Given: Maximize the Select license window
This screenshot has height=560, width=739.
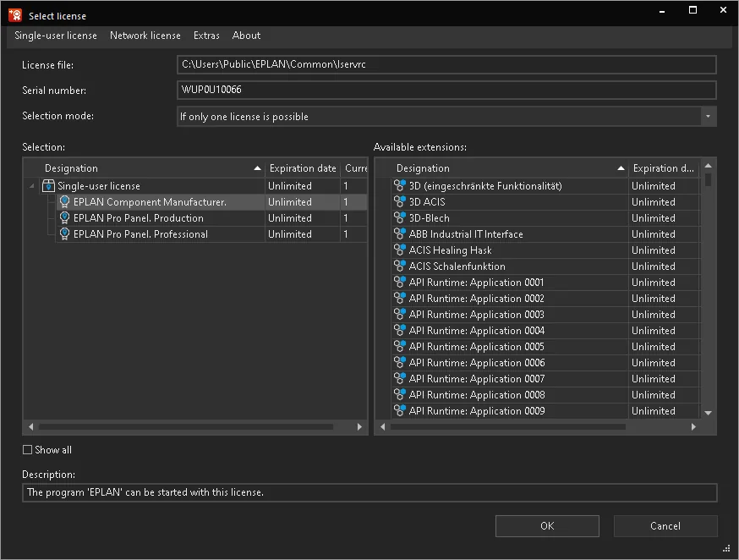Looking at the screenshot, I should tap(692, 10).
